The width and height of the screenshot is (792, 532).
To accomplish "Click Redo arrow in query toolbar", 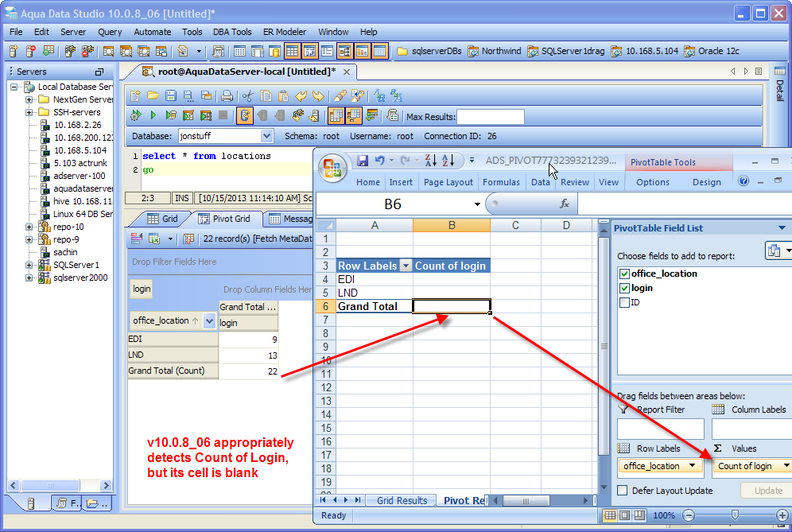I will click(x=318, y=96).
